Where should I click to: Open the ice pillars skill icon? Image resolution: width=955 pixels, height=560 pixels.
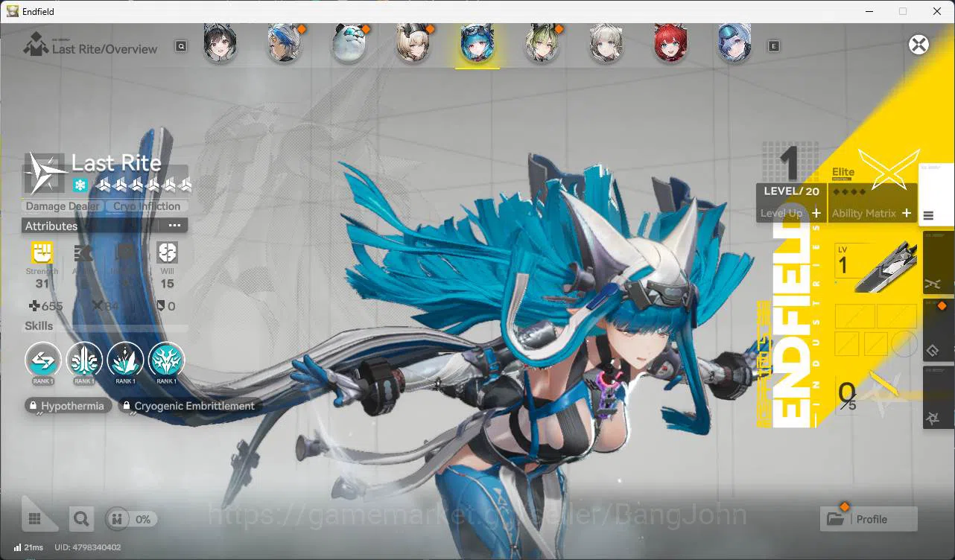coord(84,360)
